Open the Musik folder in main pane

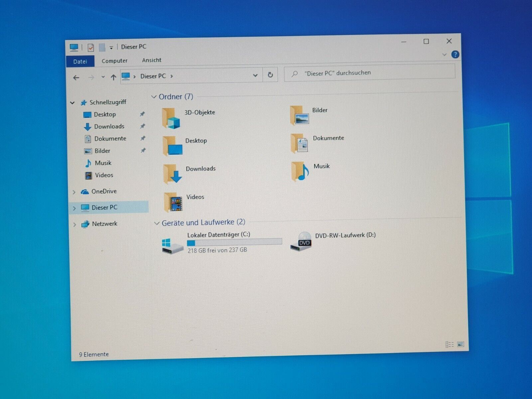click(x=300, y=171)
